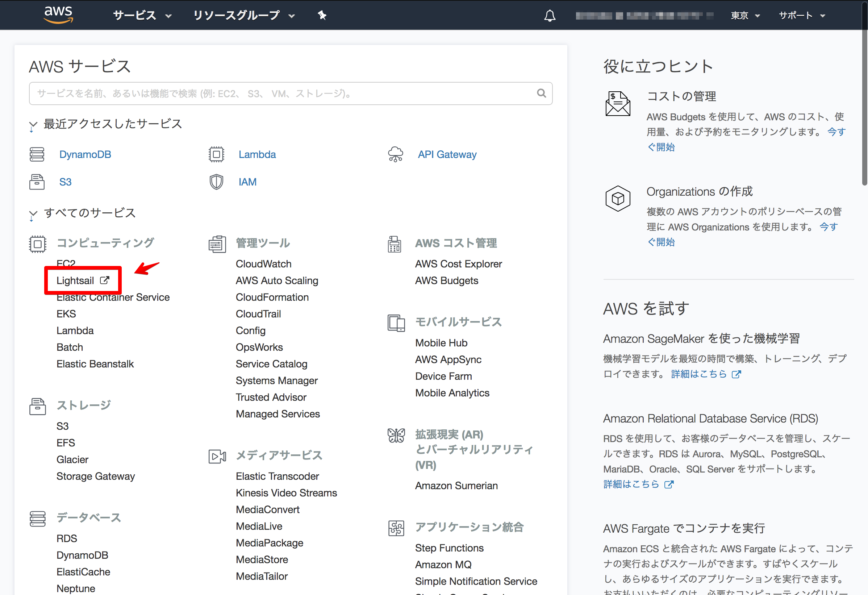Open ElastiCache
The width and height of the screenshot is (868, 595).
pos(83,572)
